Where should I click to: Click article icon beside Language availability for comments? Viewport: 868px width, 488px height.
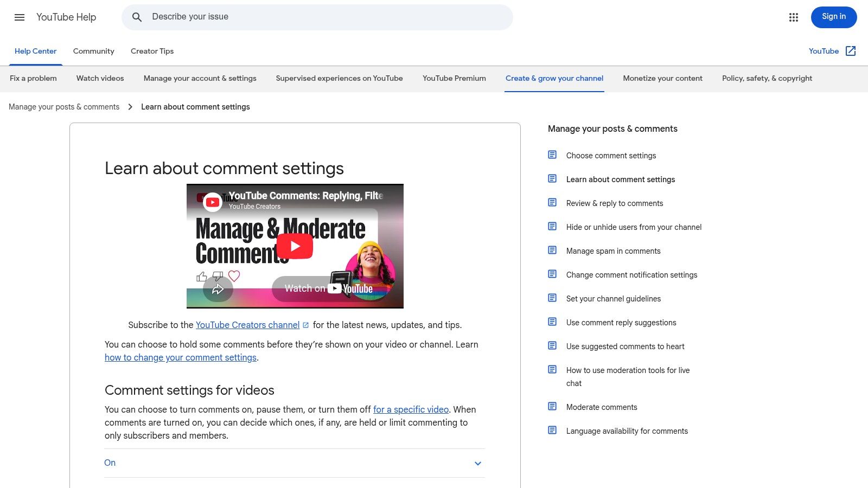click(552, 431)
